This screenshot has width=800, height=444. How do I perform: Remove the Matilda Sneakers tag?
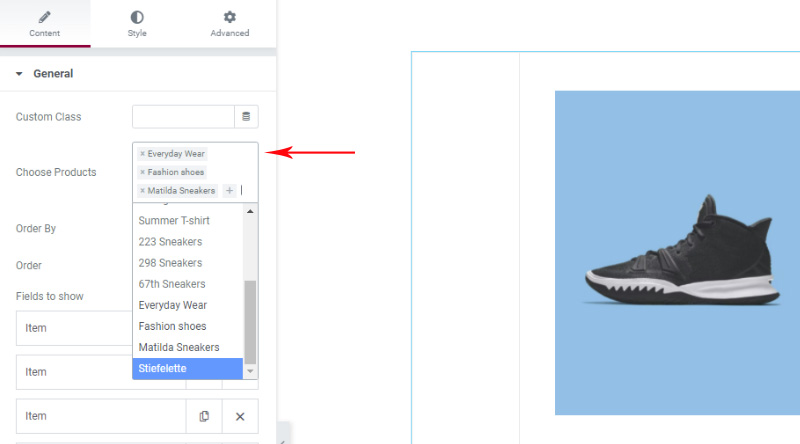pyautogui.click(x=142, y=190)
